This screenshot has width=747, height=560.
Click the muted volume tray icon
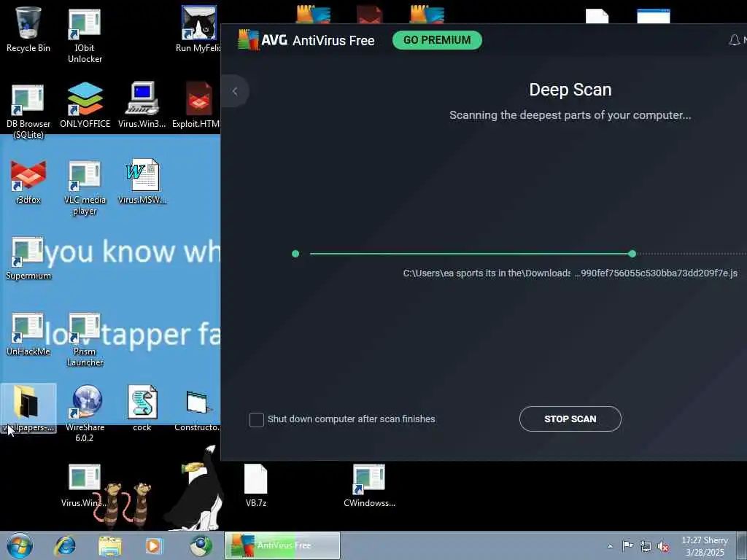coord(663,546)
